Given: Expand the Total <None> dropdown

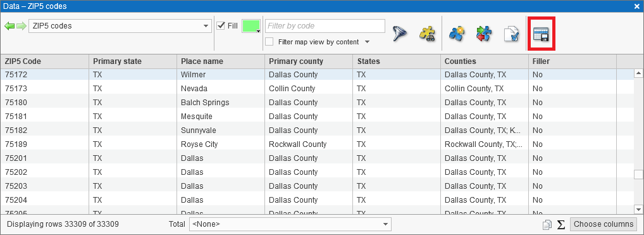Looking at the screenshot, I should pos(290,224).
